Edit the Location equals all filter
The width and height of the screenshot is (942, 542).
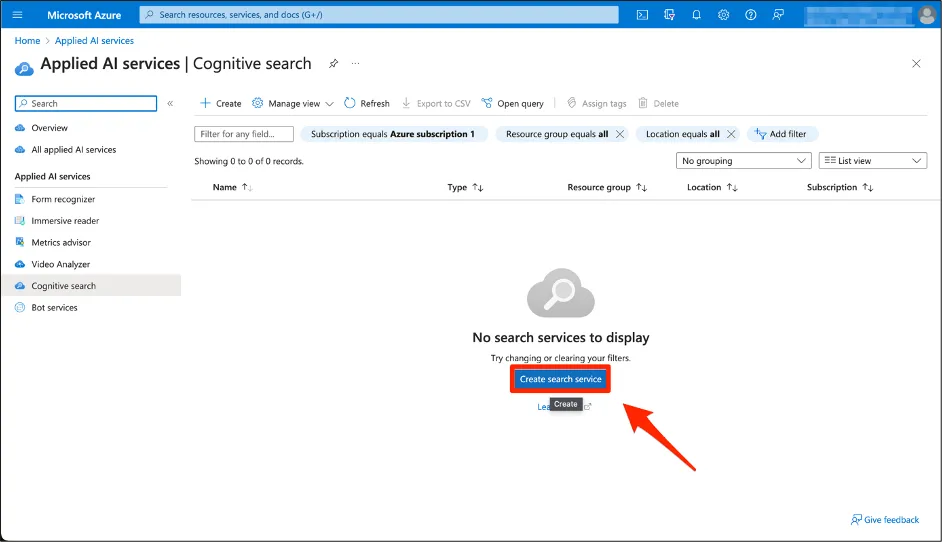coord(682,134)
